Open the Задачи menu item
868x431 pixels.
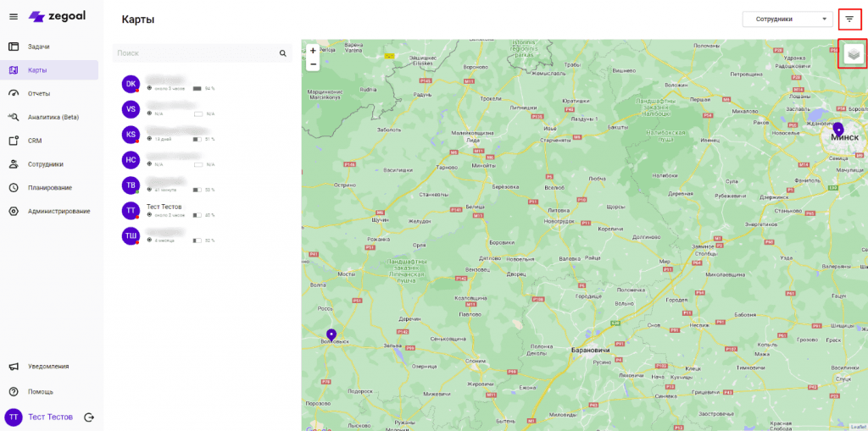tap(38, 47)
